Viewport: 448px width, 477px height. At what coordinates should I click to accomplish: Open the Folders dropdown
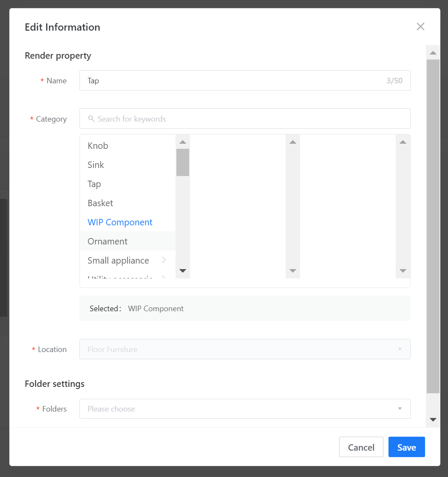244,409
